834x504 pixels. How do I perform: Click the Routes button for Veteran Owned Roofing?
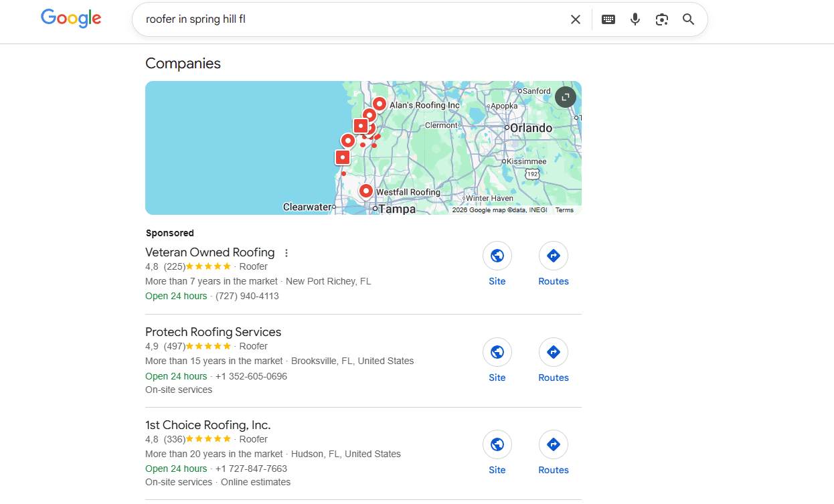(554, 255)
